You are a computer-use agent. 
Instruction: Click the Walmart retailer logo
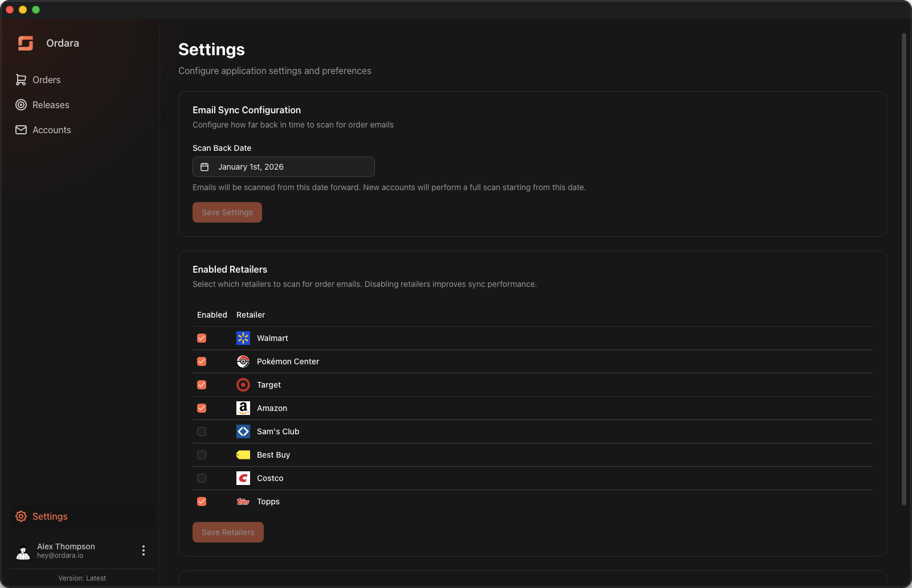243,338
